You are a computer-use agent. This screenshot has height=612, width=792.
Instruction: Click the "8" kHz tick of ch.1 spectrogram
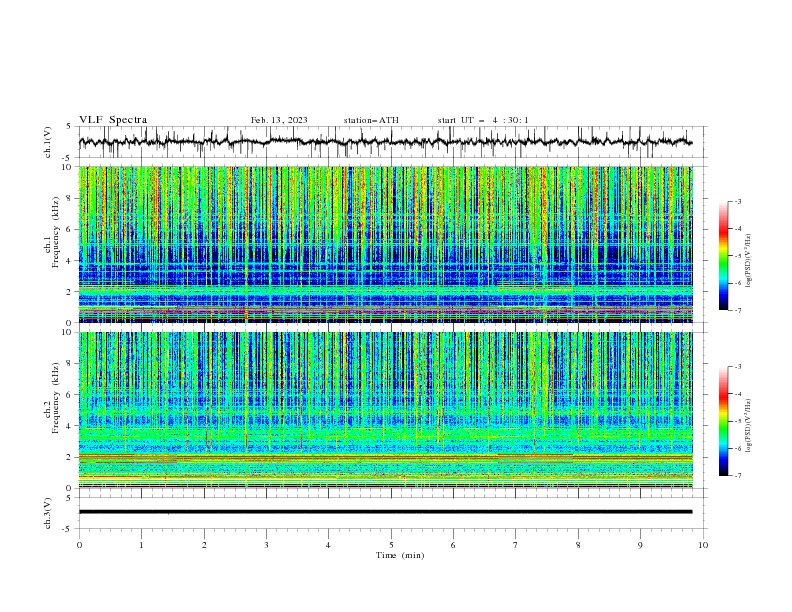70,198
